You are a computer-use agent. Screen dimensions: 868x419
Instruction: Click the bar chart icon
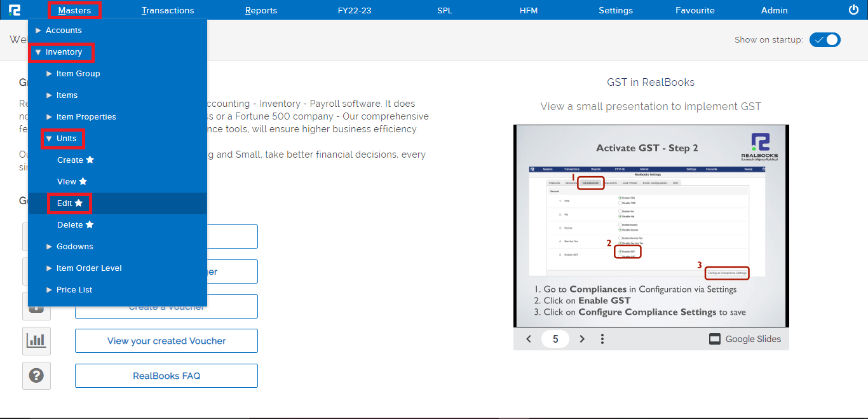pos(36,341)
